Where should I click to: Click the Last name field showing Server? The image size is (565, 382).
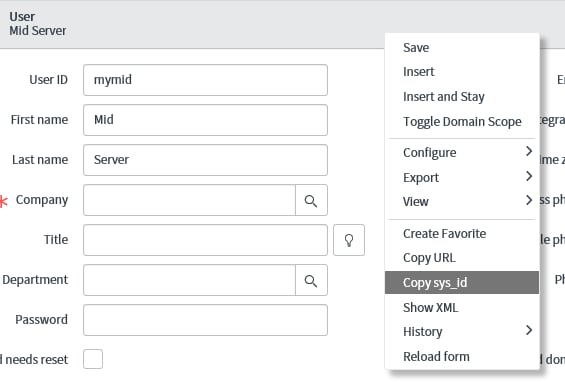(x=205, y=160)
